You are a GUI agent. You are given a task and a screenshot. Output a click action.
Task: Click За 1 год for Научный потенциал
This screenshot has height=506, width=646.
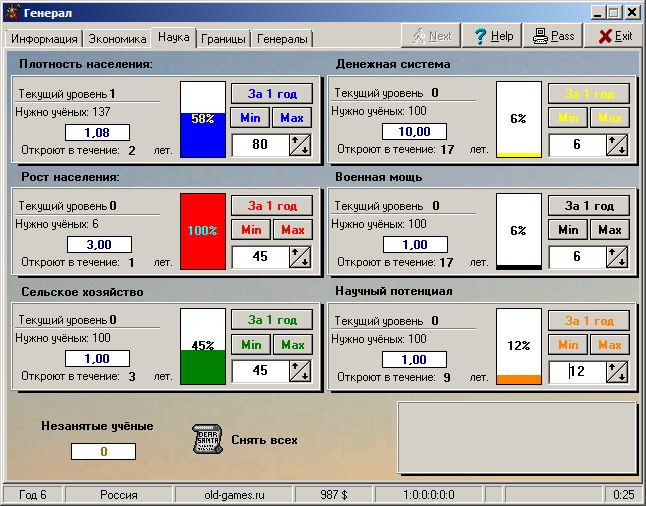pos(589,321)
